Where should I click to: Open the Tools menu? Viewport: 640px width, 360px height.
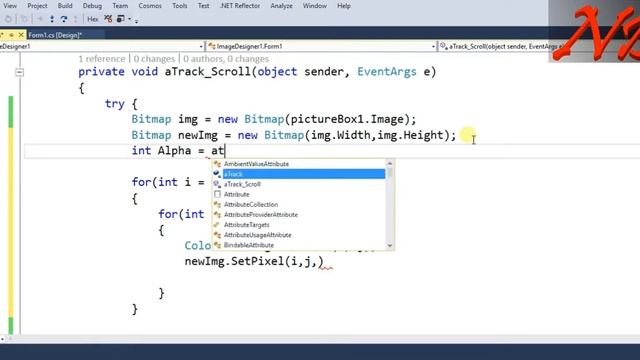point(180,6)
